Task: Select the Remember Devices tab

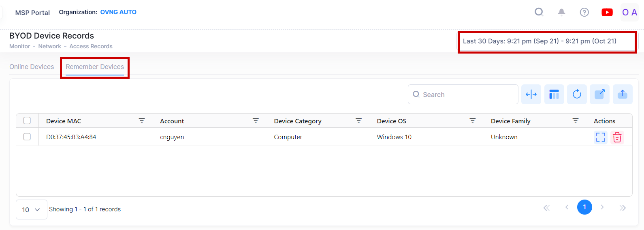Action: pos(95,67)
